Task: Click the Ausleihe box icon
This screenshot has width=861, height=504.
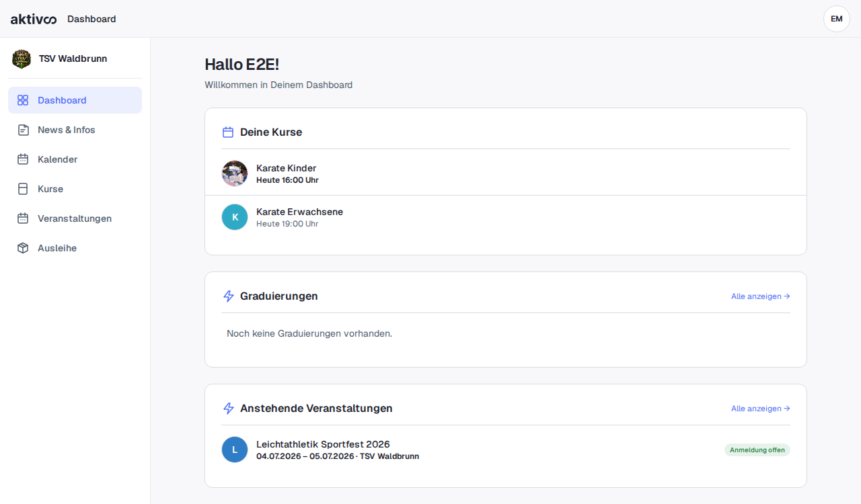Action: coord(23,248)
